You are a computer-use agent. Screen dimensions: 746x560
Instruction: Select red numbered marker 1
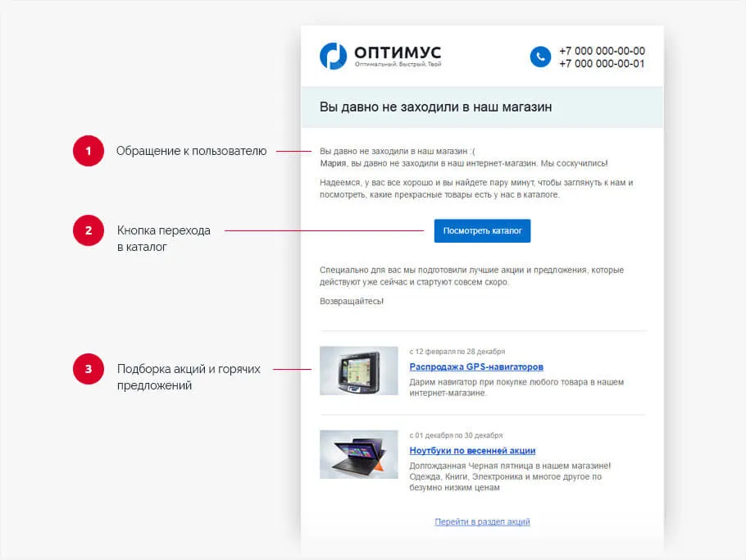(89, 151)
